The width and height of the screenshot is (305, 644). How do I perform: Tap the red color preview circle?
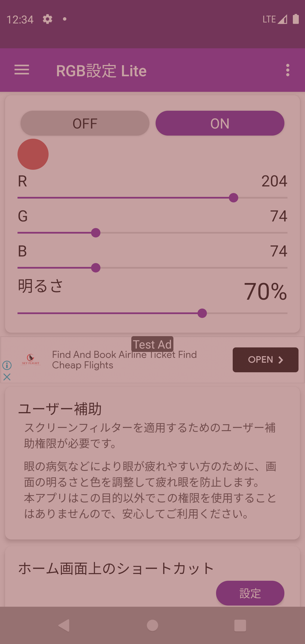(x=33, y=154)
